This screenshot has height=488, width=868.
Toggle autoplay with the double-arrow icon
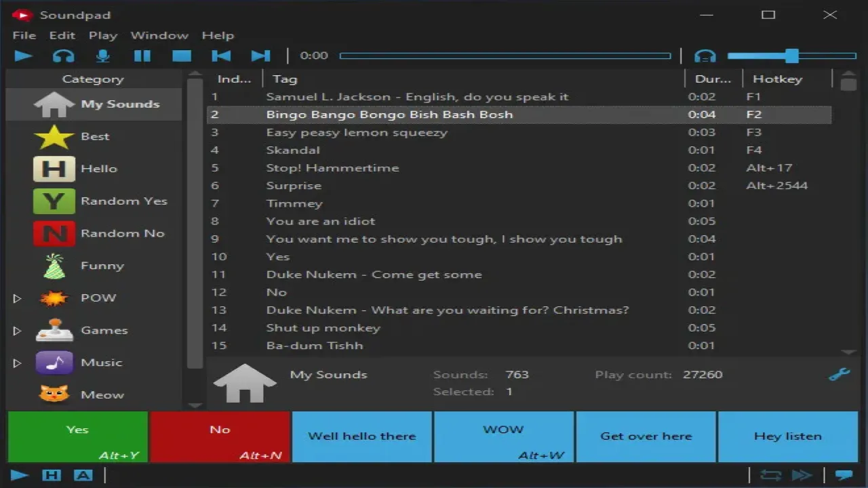pyautogui.click(x=802, y=475)
